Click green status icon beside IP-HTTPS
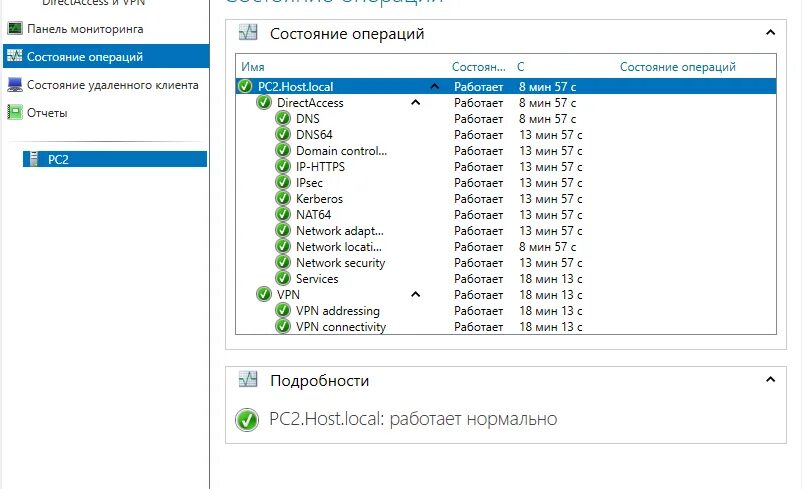802x489 pixels. click(283, 166)
